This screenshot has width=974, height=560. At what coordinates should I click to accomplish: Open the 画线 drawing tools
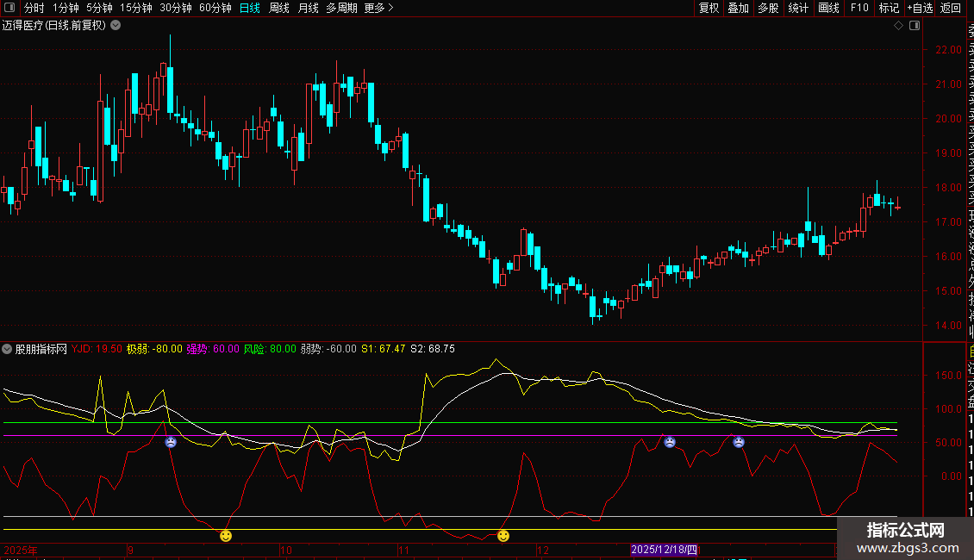pyautogui.click(x=828, y=8)
